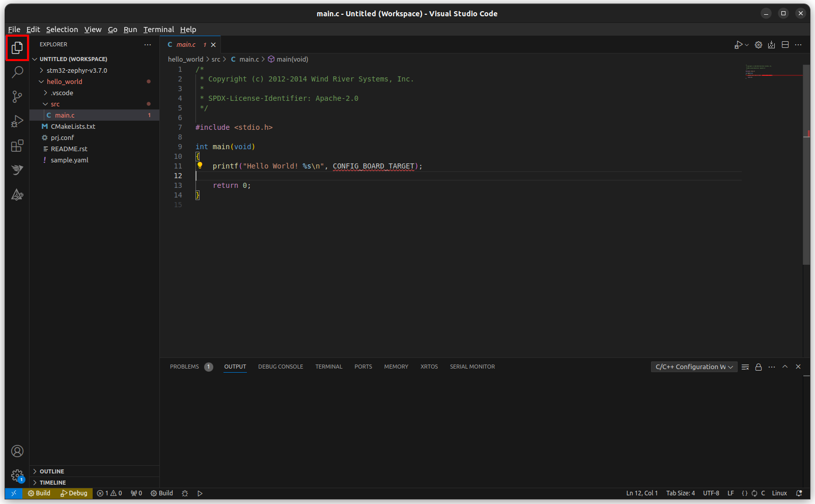Click Build in the status bar
The width and height of the screenshot is (815, 504).
[39, 493]
